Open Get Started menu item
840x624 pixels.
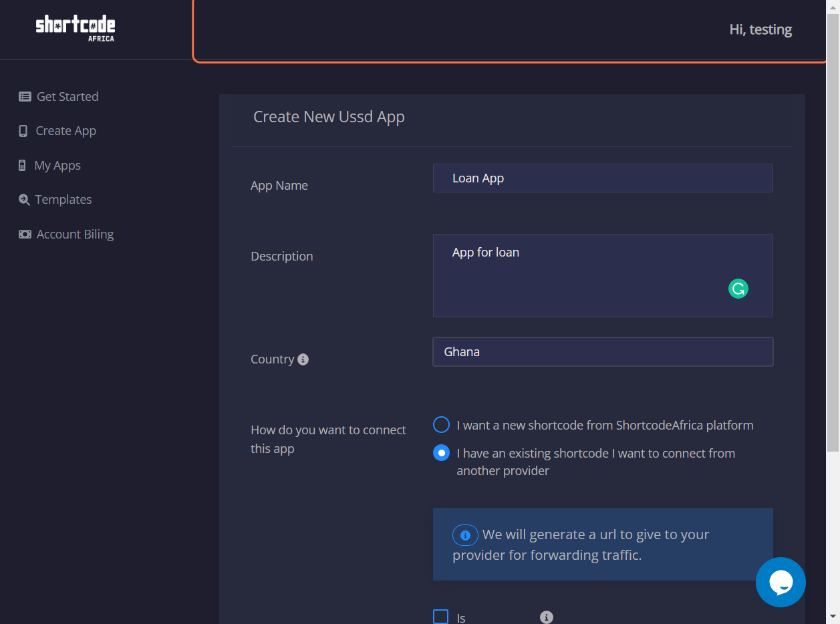click(59, 97)
